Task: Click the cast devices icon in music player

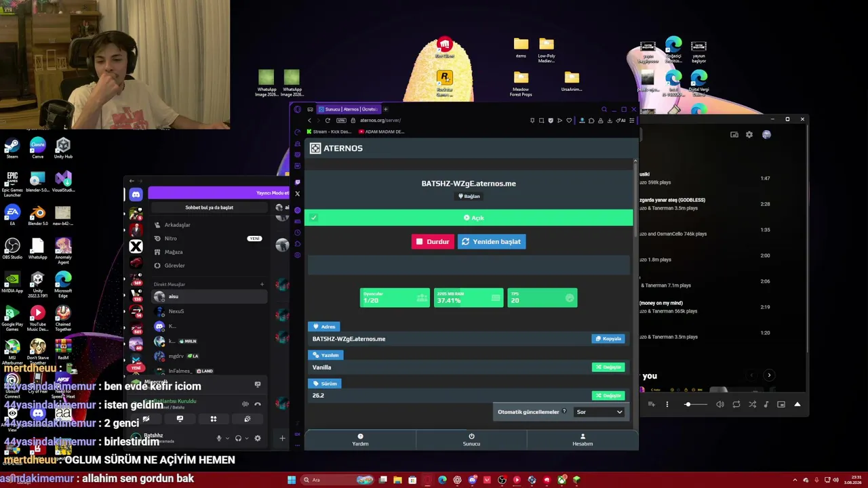Action: click(734, 135)
